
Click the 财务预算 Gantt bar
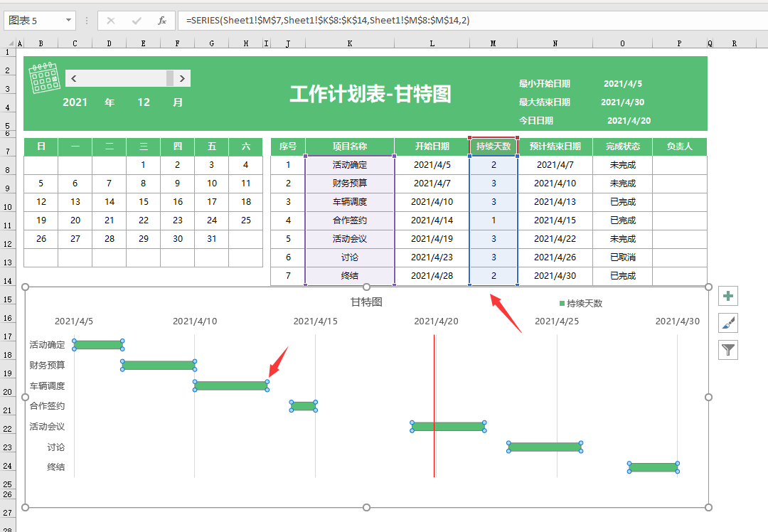[x=158, y=366]
